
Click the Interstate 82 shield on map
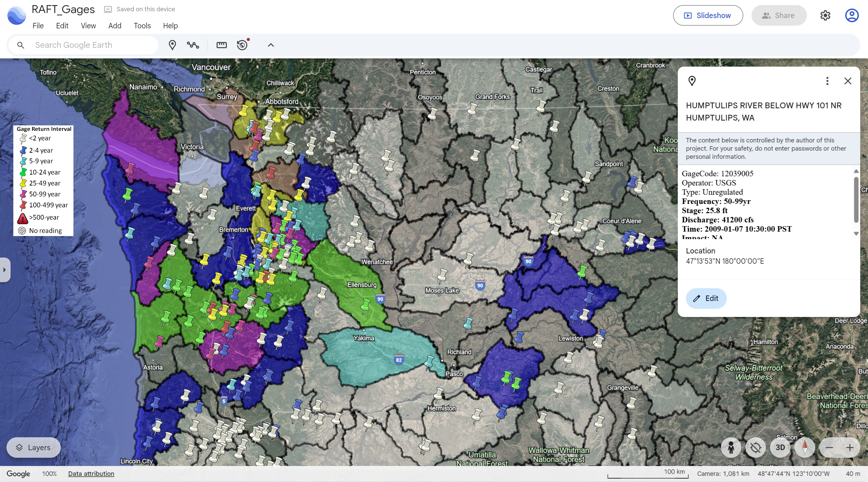tap(399, 360)
